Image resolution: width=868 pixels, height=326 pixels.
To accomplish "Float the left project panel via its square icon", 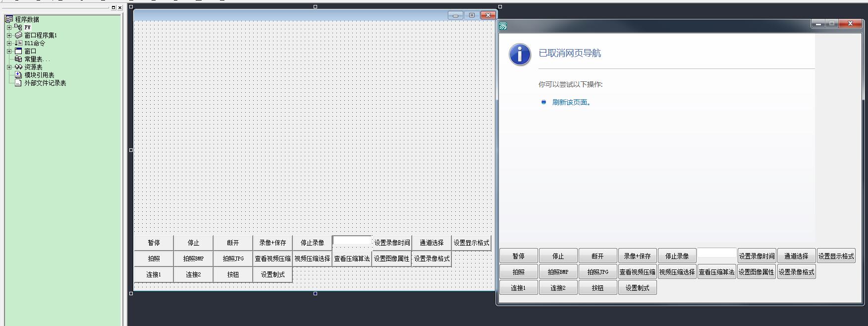I will [113, 7].
